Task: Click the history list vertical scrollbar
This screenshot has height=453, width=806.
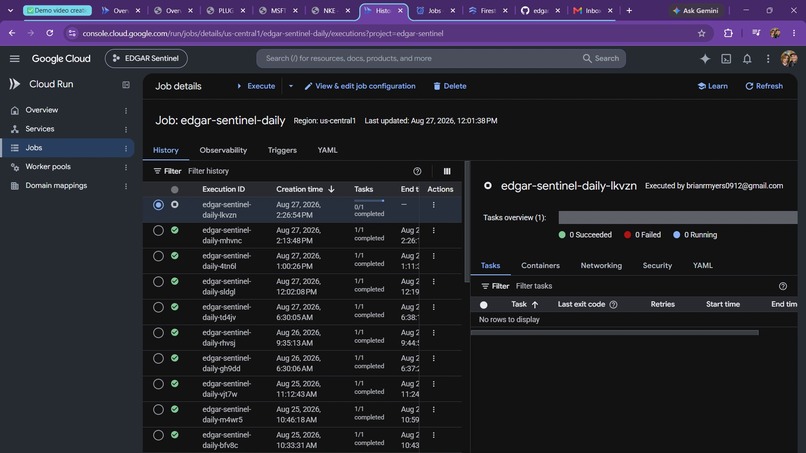Action: (467, 222)
